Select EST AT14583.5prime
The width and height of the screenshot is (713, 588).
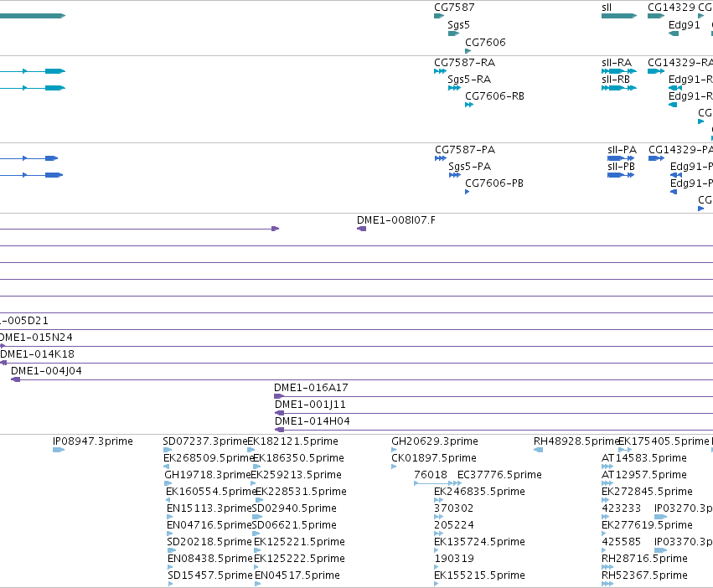644,458
